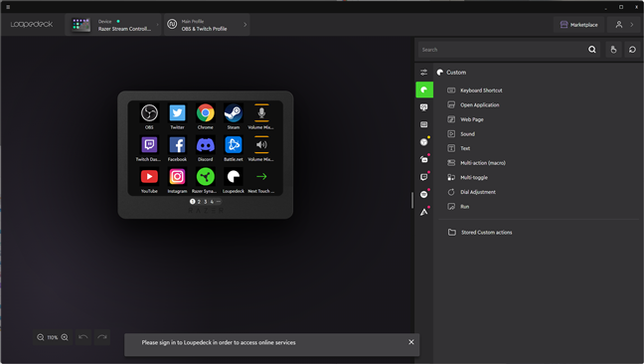Open the Razer Stream Controller device selector
The image size is (644, 364).
coord(113,25)
